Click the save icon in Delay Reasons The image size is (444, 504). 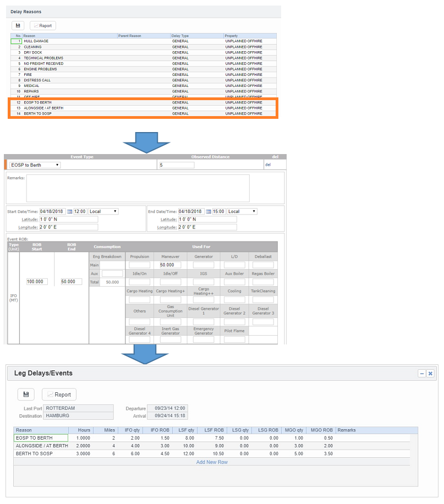point(18,25)
